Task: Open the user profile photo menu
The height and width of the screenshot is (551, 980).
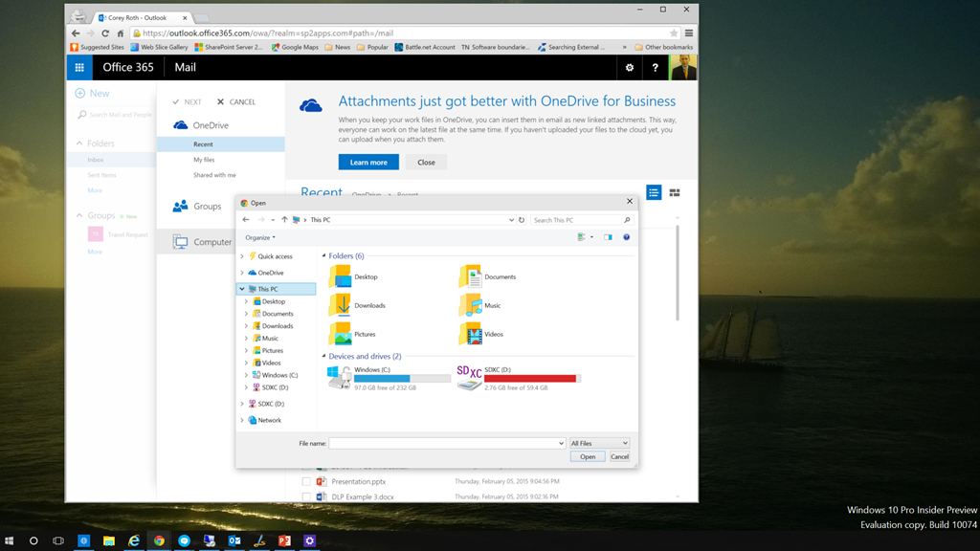Action: (683, 68)
